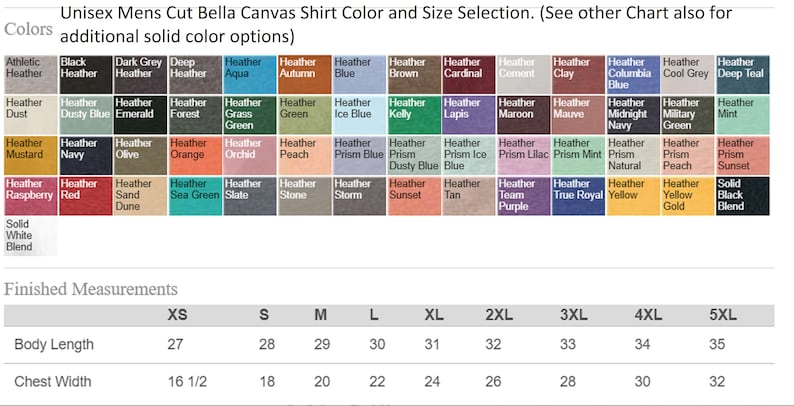This screenshot has width=794, height=406.
Task: Select the XS size column header
Action: pyautogui.click(x=177, y=315)
